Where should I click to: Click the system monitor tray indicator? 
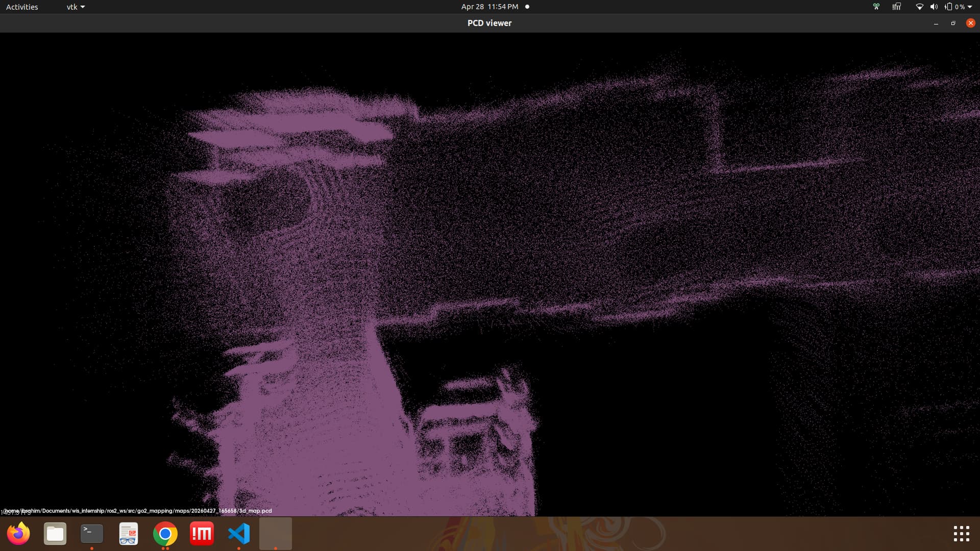coord(896,7)
